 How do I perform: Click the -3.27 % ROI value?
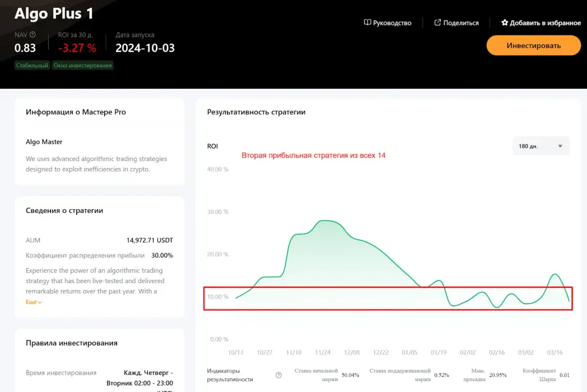tap(77, 48)
